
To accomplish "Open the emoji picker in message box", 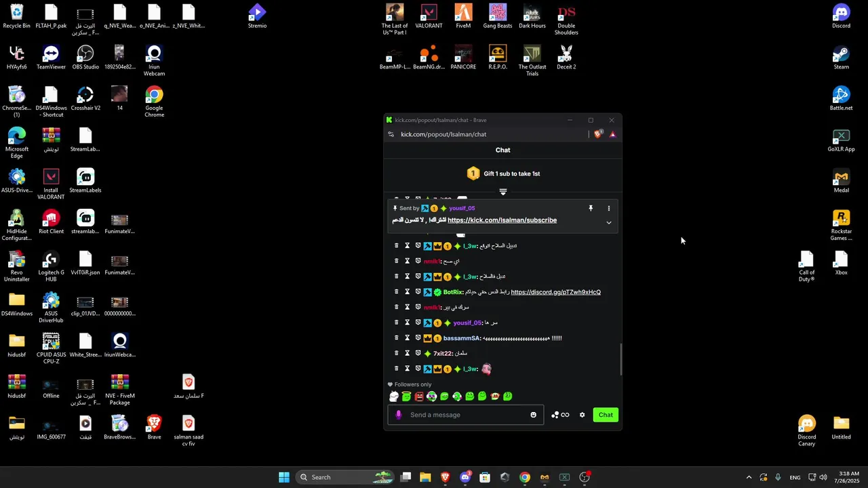I will click(534, 415).
